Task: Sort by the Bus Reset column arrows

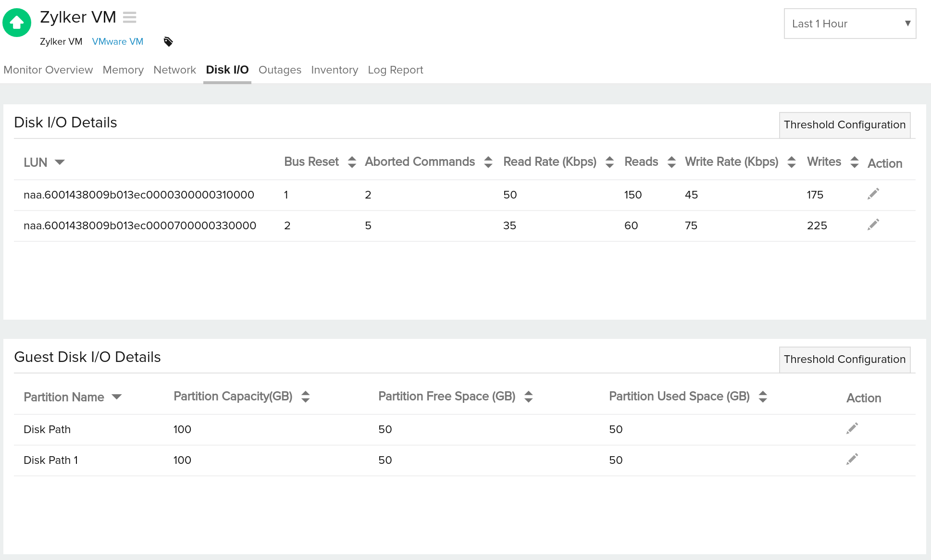Action: 352,162
